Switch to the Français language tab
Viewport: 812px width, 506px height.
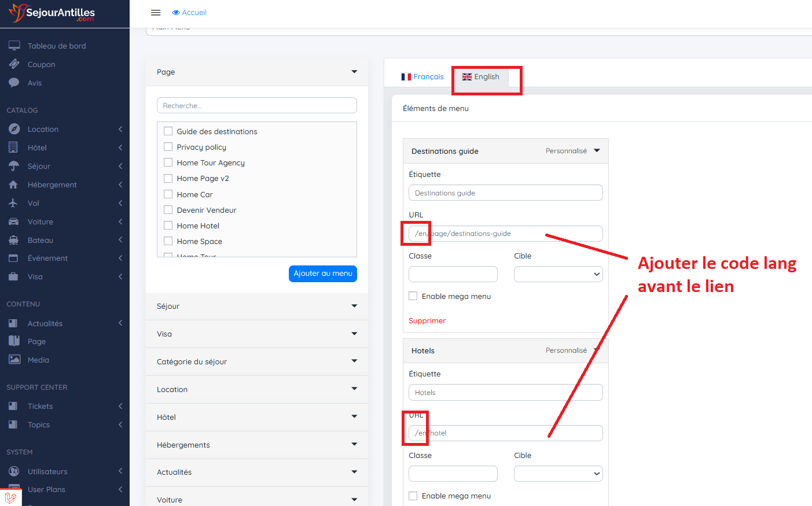422,77
